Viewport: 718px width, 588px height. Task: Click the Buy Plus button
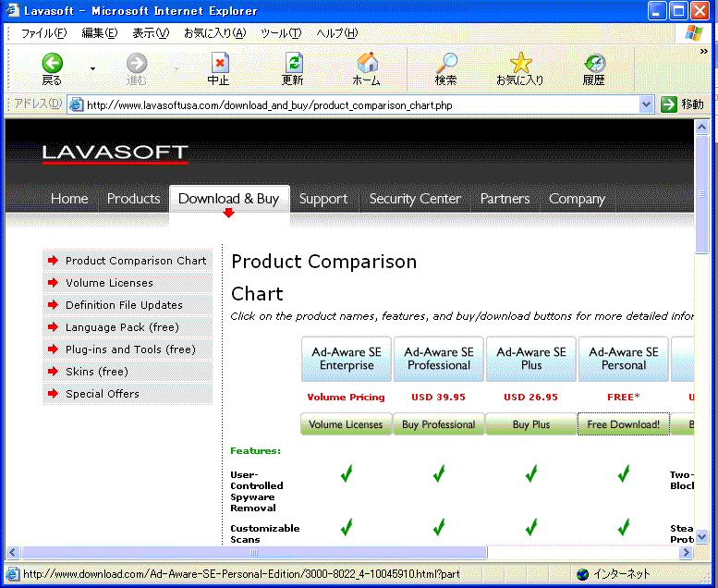[x=531, y=424]
